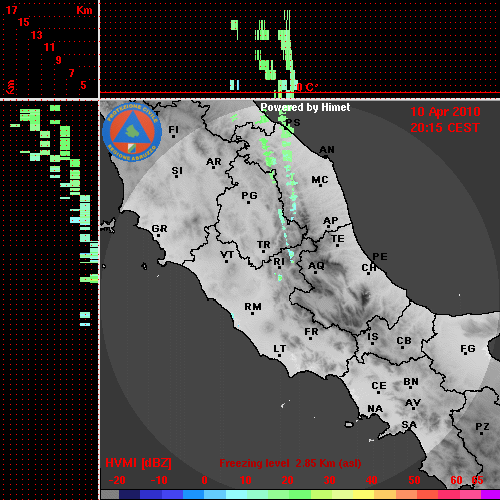Click the PG city marker on the map
This screenshot has width=500, height=500.
click(248, 202)
